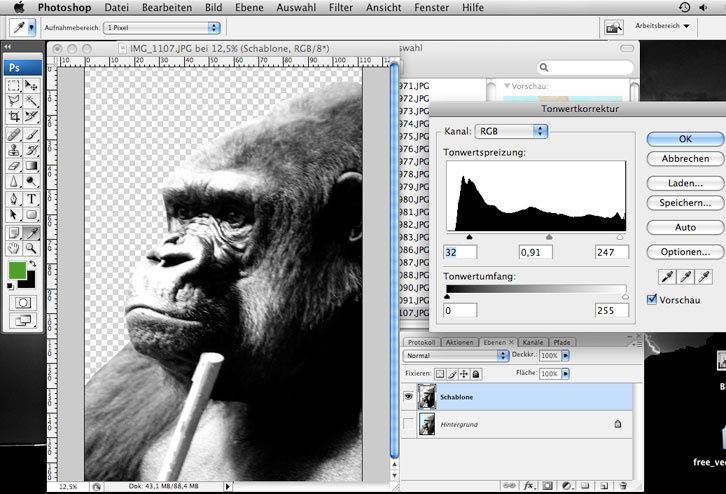Click the white point eyedropper in Tonwertkorrektur

click(x=704, y=277)
